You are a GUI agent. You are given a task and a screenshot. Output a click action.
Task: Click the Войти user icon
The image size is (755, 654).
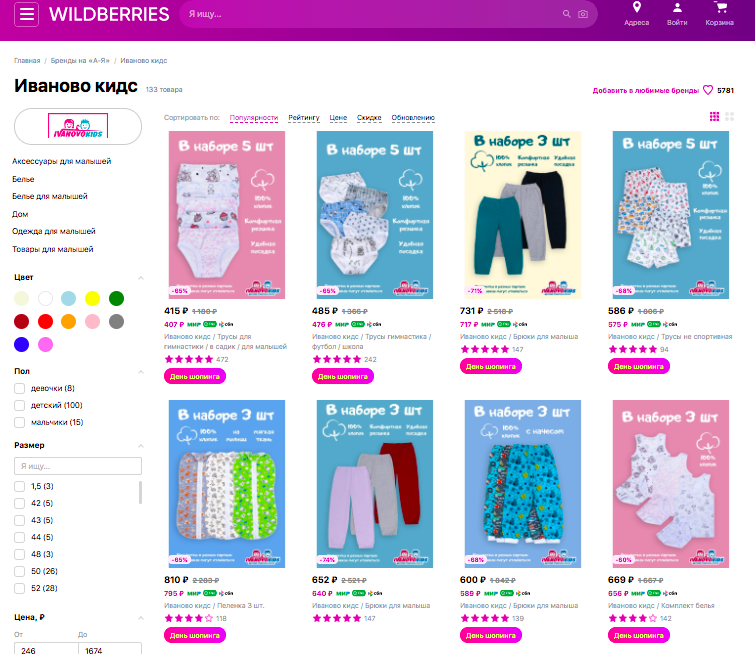[677, 7]
